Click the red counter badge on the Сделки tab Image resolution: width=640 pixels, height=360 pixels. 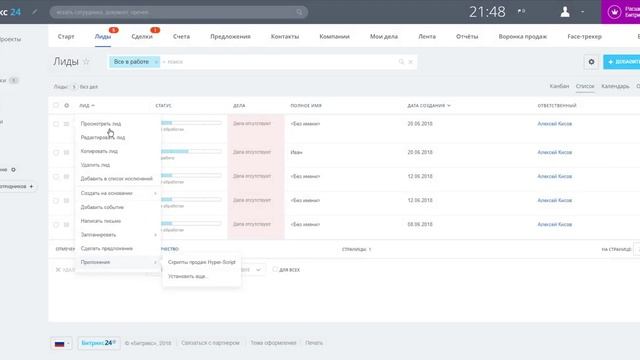(x=155, y=30)
